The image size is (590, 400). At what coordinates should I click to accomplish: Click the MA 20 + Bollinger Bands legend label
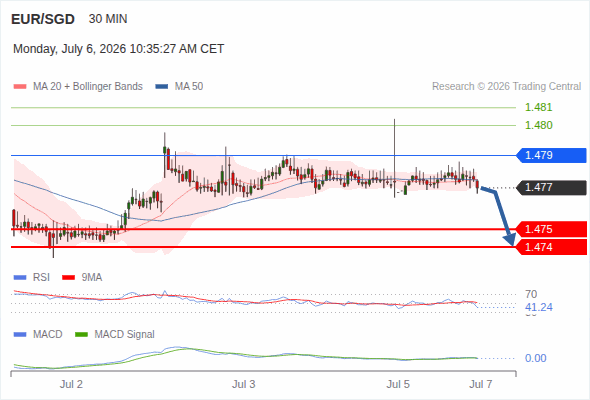pos(88,87)
